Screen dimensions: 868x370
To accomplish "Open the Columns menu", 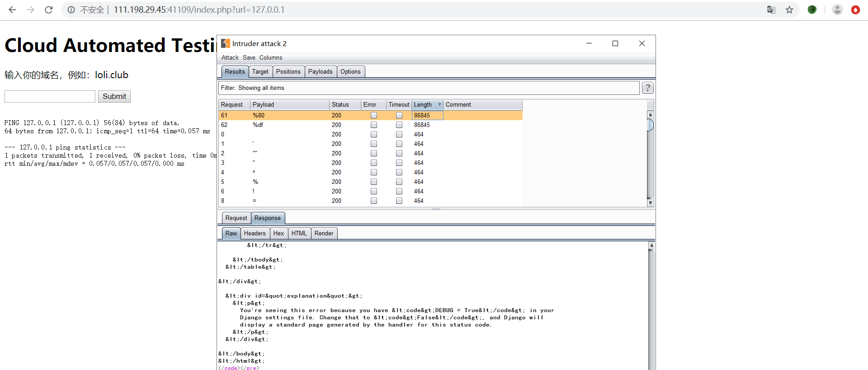I will pyautogui.click(x=271, y=57).
